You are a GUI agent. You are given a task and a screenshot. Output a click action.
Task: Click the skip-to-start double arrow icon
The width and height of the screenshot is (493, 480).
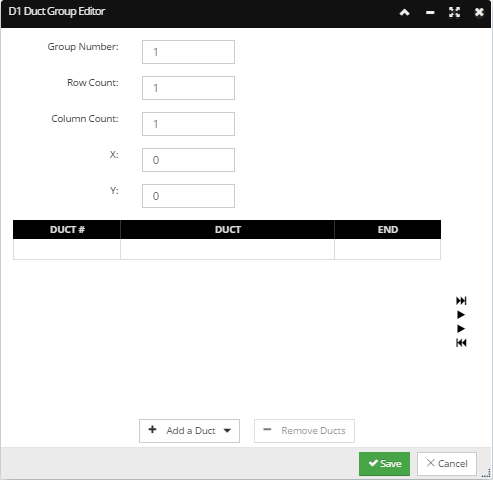point(461,343)
